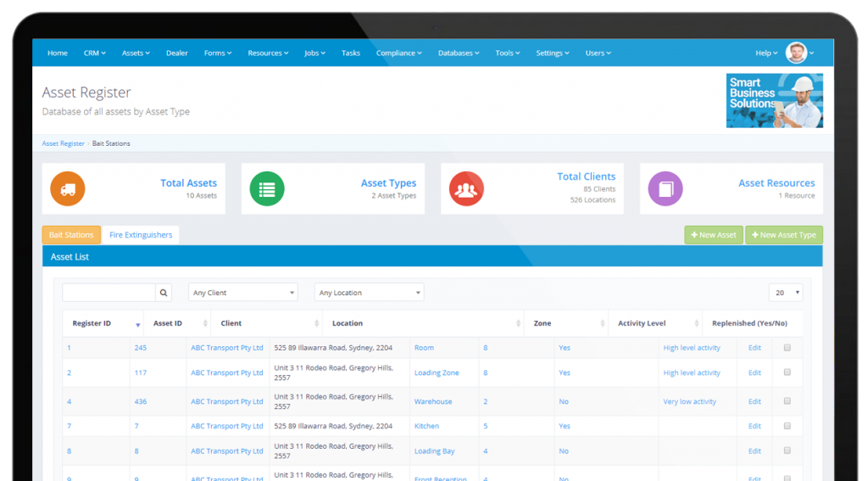
Task: Tick the checkbox for Register ID 2 row
Action: [787, 372]
